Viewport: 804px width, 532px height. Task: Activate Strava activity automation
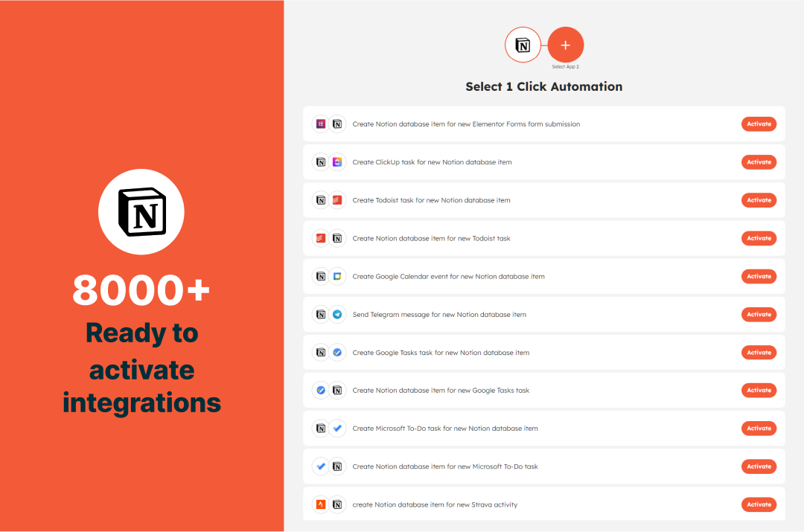point(759,504)
